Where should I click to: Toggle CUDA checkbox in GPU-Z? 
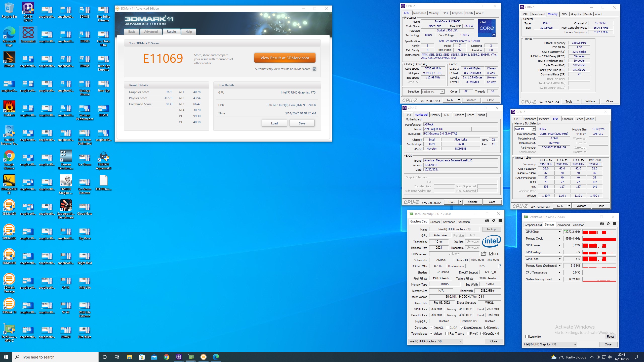(x=447, y=328)
